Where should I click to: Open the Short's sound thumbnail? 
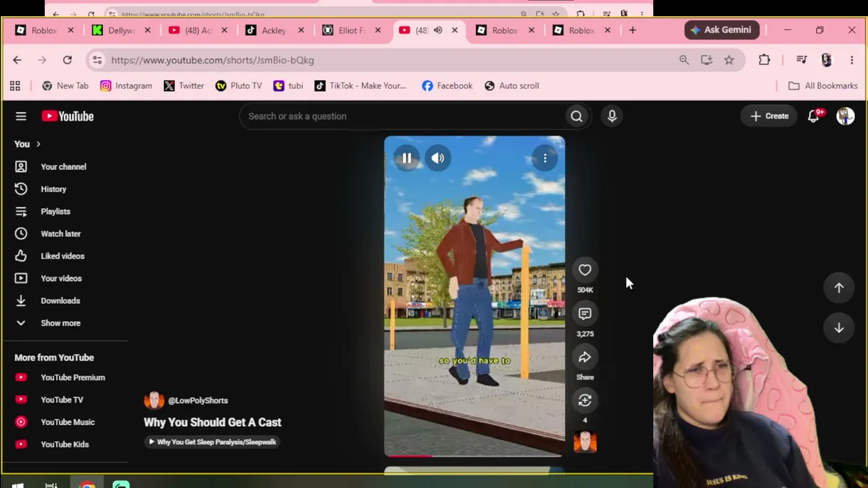[585, 442]
